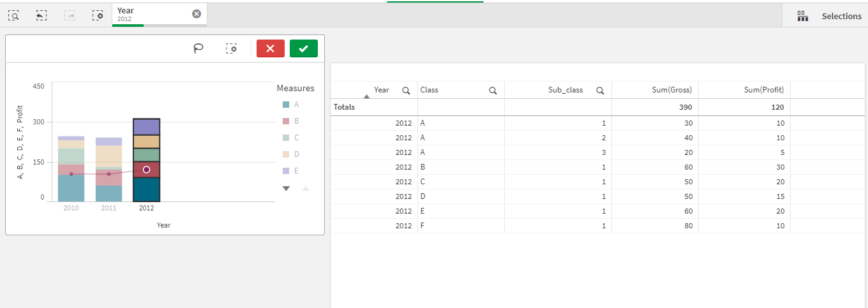The image size is (868, 308).
Task: Select legend color swatch C
Action: pos(286,138)
